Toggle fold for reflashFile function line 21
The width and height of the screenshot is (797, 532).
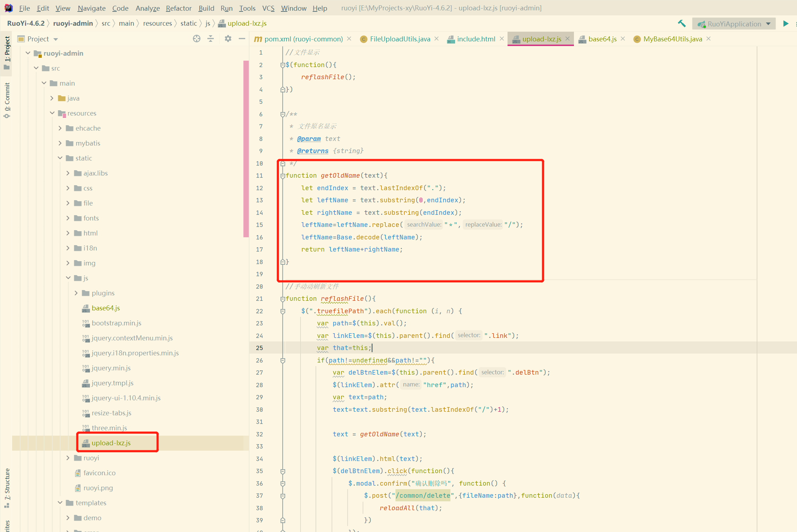click(283, 299)
